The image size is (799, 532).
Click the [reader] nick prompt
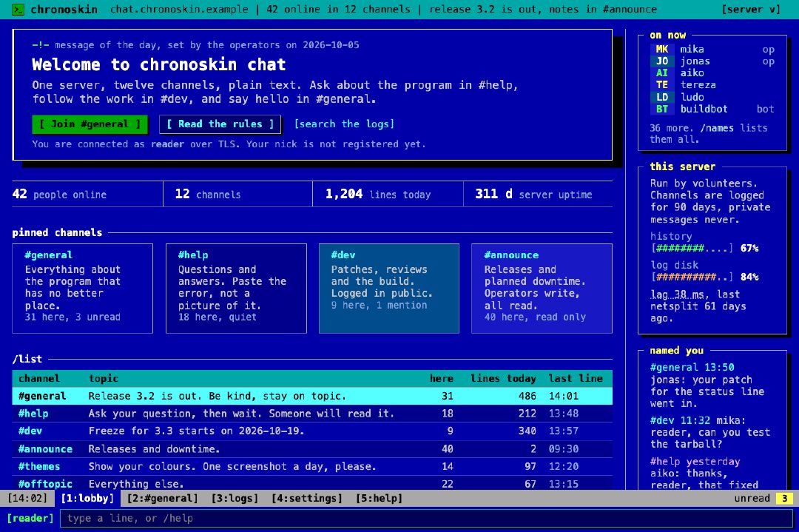(x=30, y=518)
